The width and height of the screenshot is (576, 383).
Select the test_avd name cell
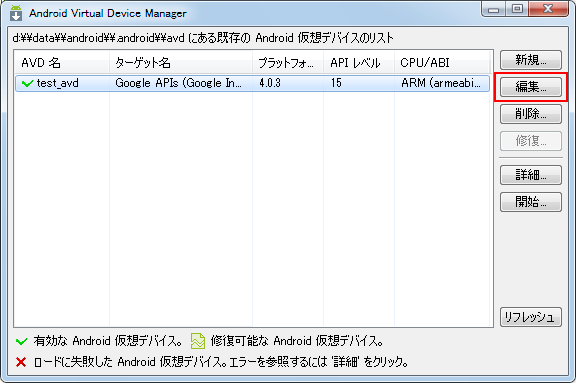pyautogui.click(x=58, y=83)
